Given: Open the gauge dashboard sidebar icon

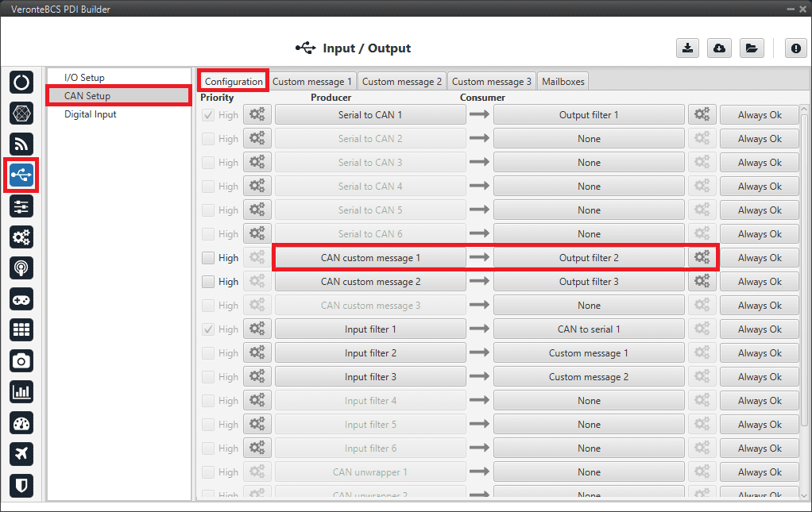Looking at the screenshot, I should click(21, 424).
